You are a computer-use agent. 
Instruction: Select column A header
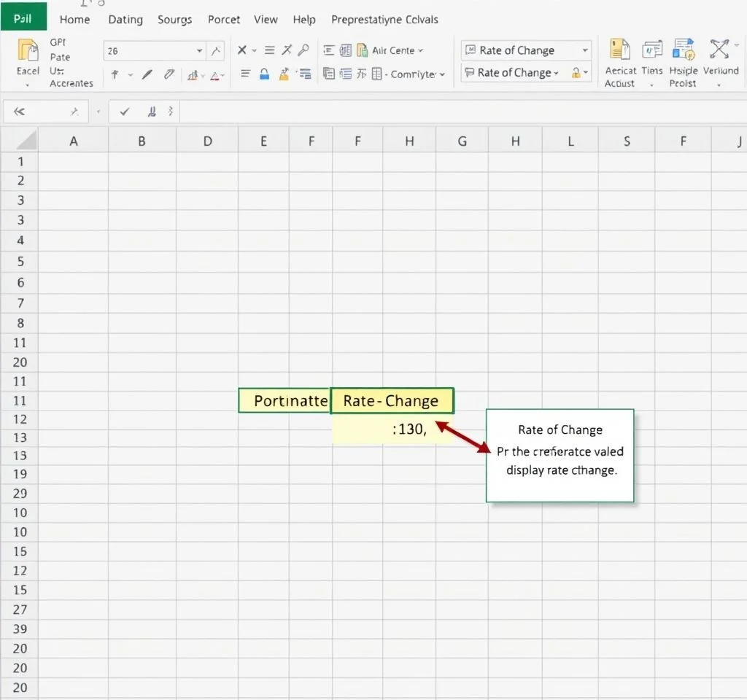click(x=74, y=141)
